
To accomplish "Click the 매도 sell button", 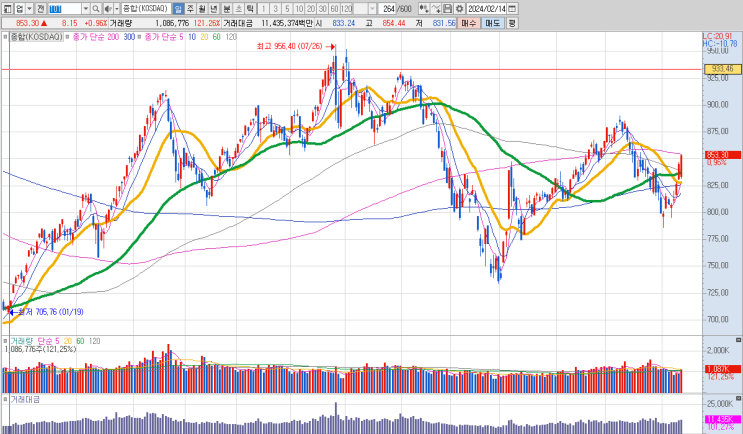I will pyautogui.click(x=493, y=23).
